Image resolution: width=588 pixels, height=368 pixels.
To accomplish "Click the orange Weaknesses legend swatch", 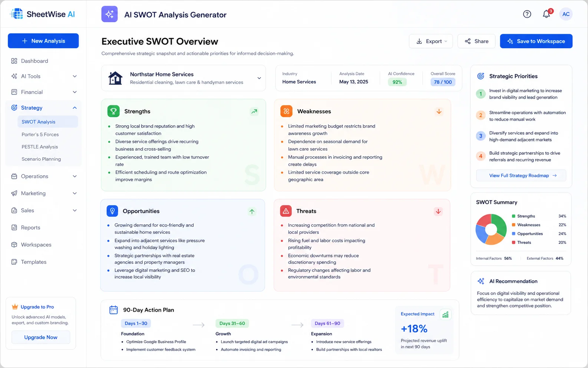I will point(513,225).
